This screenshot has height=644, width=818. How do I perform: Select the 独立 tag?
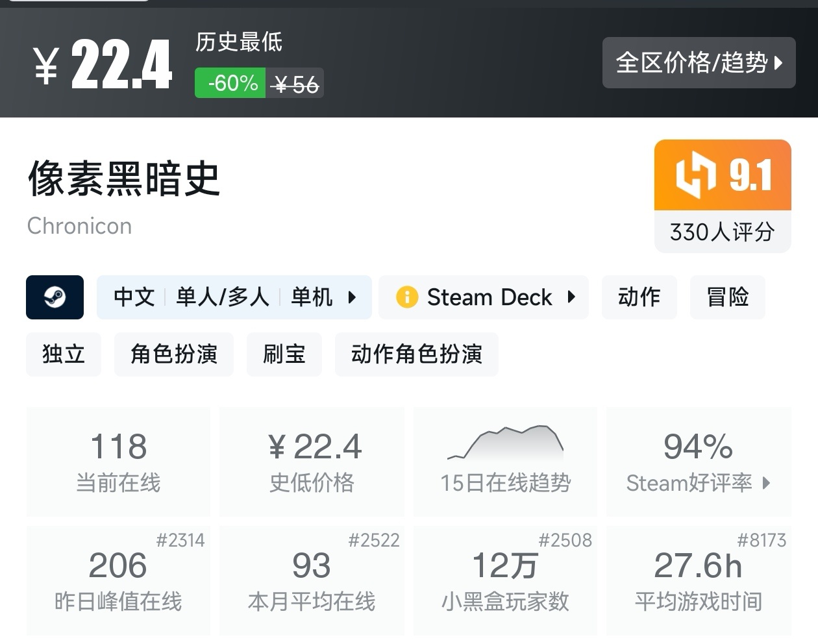pyautogui.click(x=64, y=354)
